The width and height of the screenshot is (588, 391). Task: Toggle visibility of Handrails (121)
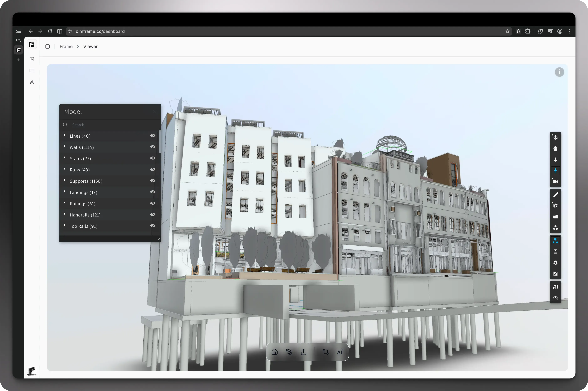[153, 214]
